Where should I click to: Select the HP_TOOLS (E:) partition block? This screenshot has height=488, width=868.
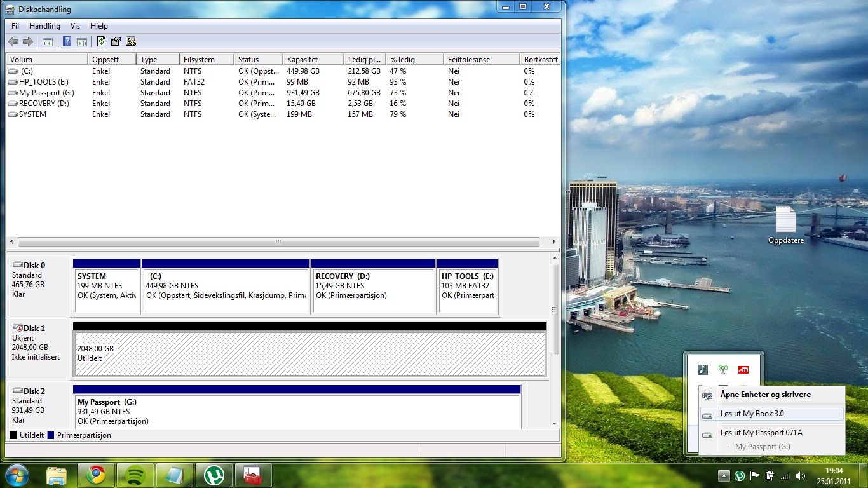[x=468, y=286]
